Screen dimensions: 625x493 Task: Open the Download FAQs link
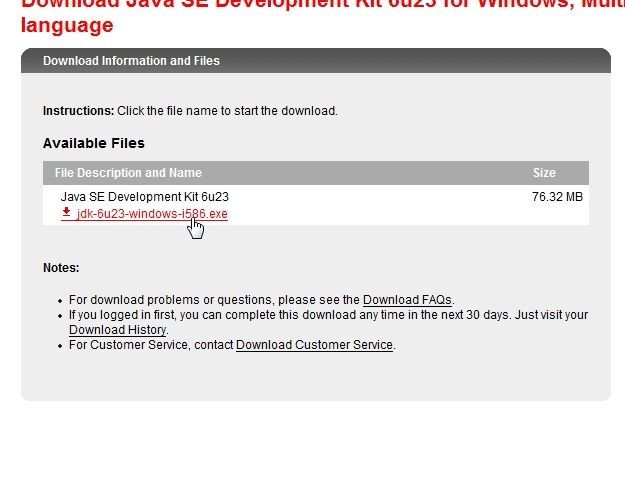(407, 300)
